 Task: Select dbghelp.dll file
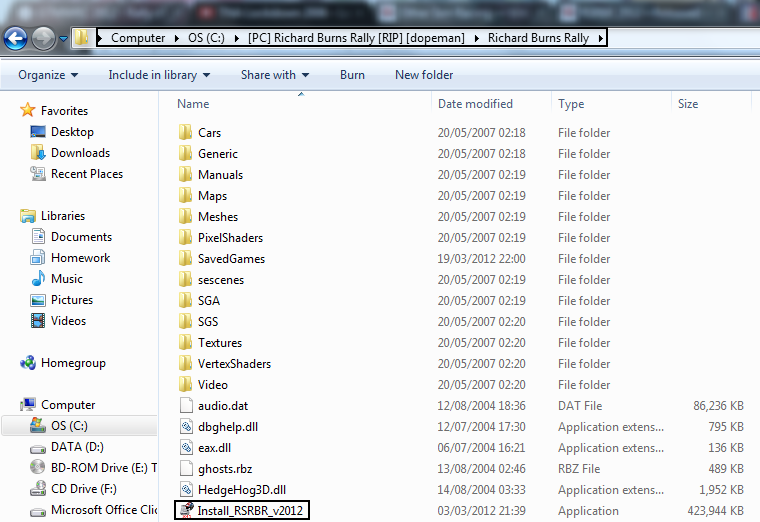(228, 427)
